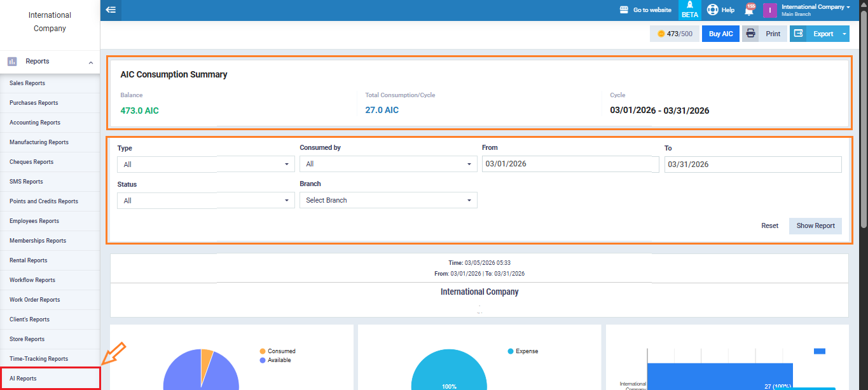Click the From date input field
The image size is (868, 390).
[570, 165]
